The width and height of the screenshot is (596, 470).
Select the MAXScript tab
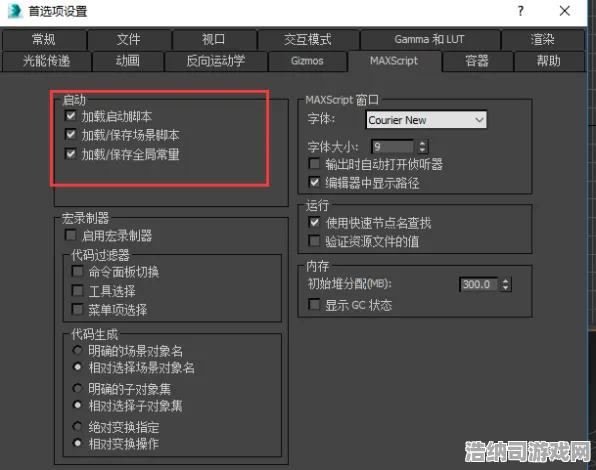(x=394, y=61)
